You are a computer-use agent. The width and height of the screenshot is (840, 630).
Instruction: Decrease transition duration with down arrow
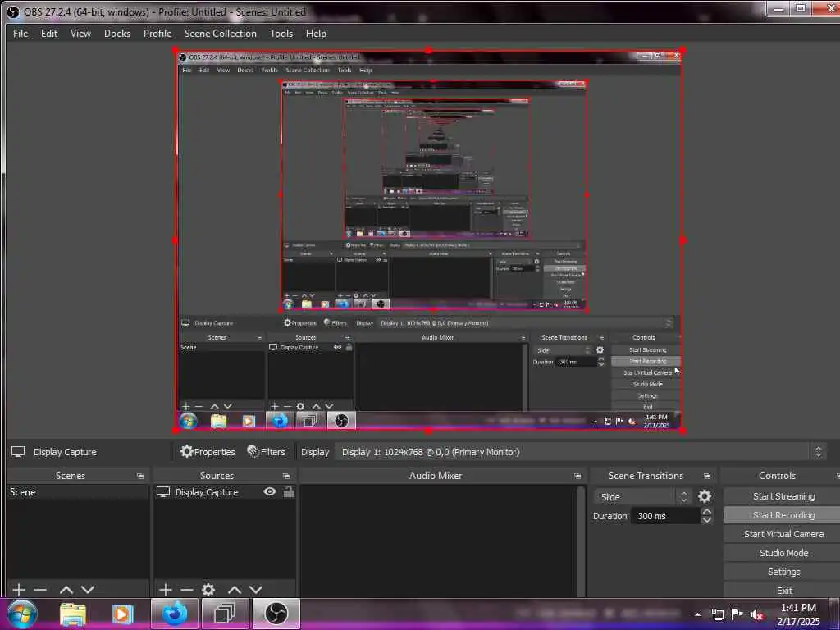pyautogui.click(x=706, y=519)
